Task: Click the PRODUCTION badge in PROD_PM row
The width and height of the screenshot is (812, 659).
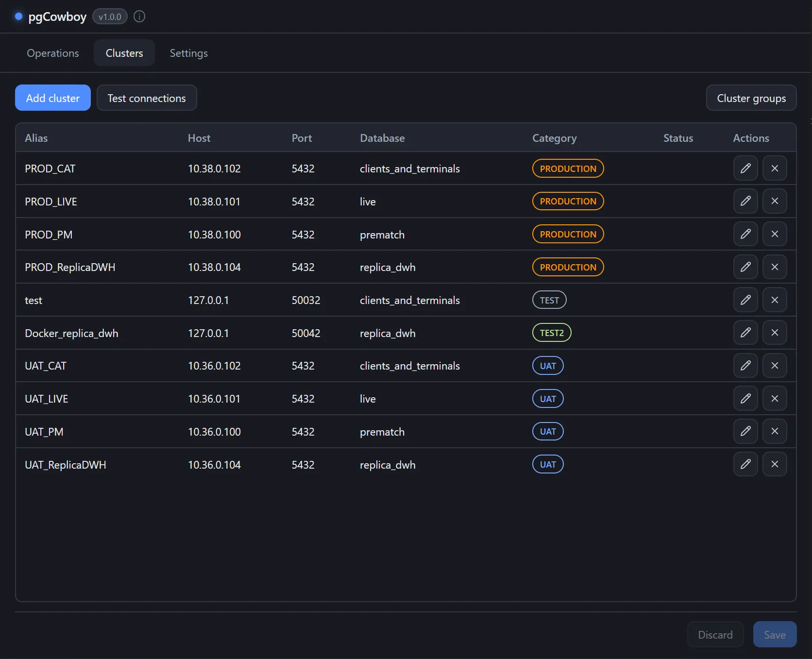Action: click(x=568, y=234)
